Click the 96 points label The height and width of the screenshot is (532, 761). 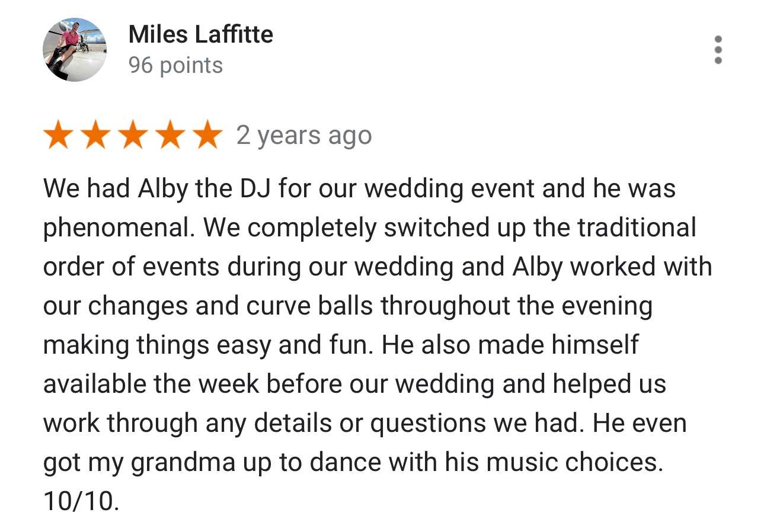click(x=175, y=65)
